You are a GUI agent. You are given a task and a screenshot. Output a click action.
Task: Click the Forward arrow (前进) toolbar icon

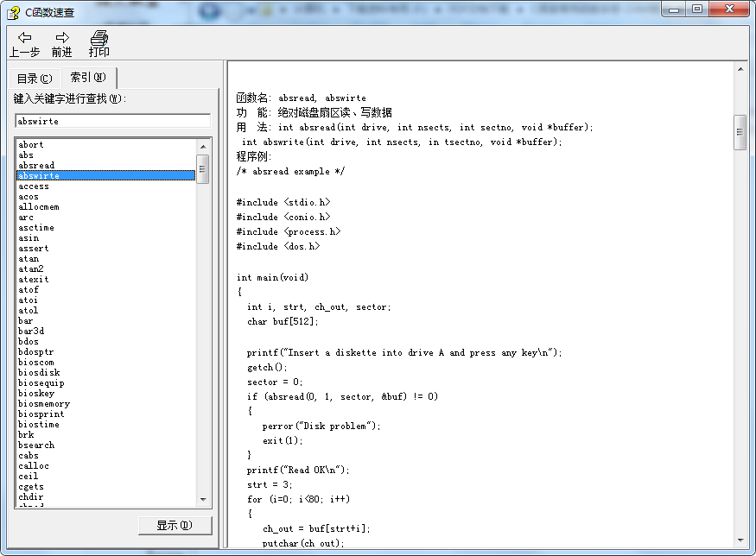pos(62,38)
